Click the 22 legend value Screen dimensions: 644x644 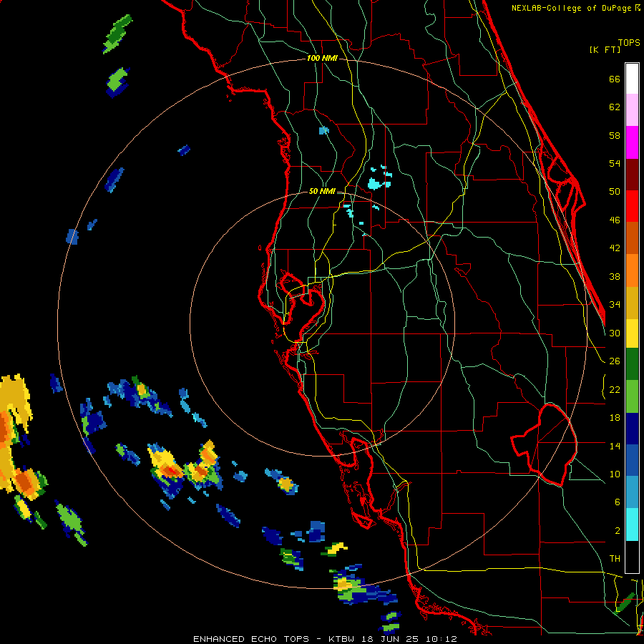615,389
